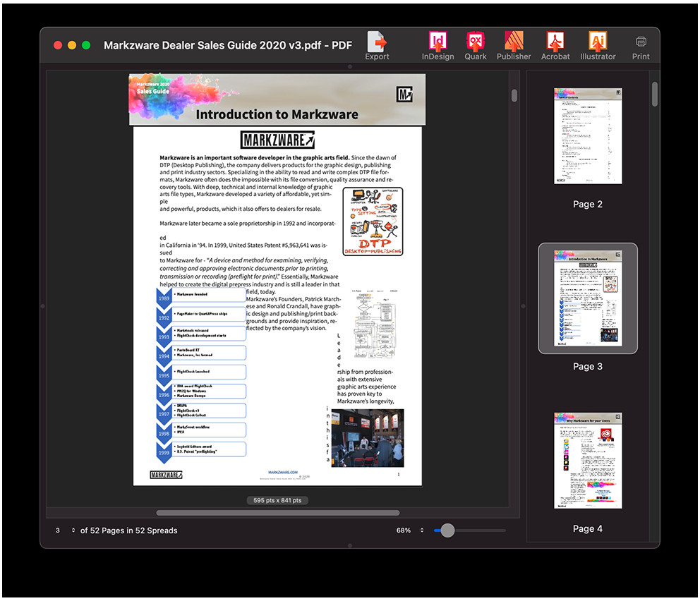Image resolution: width=700 pixels, height=601 pixels.
Task: Click the zoom percentage stepper arrows
Action: pos(422,530)
